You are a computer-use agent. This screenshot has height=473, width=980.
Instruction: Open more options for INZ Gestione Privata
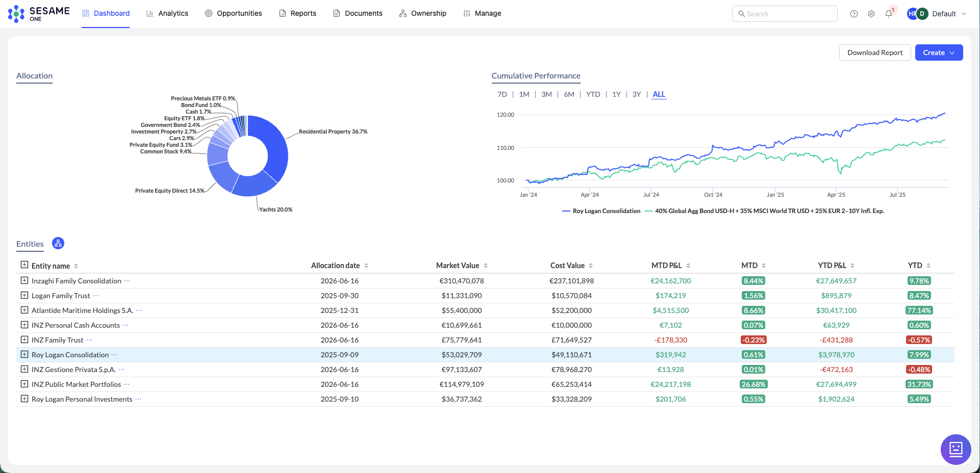tap(121, 370)
